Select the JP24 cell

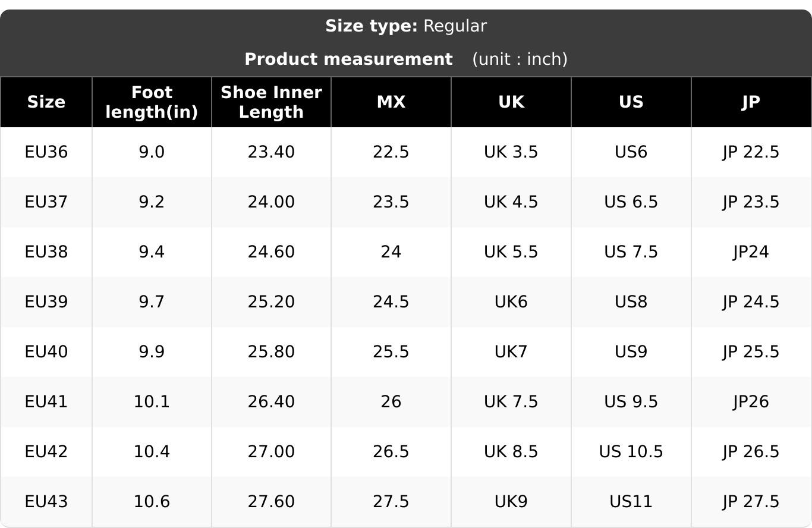751,252
